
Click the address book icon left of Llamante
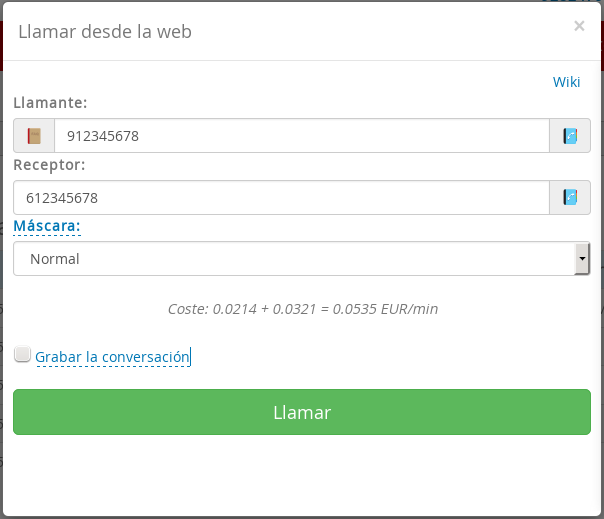pyautogui.click(x=34, y=136)
